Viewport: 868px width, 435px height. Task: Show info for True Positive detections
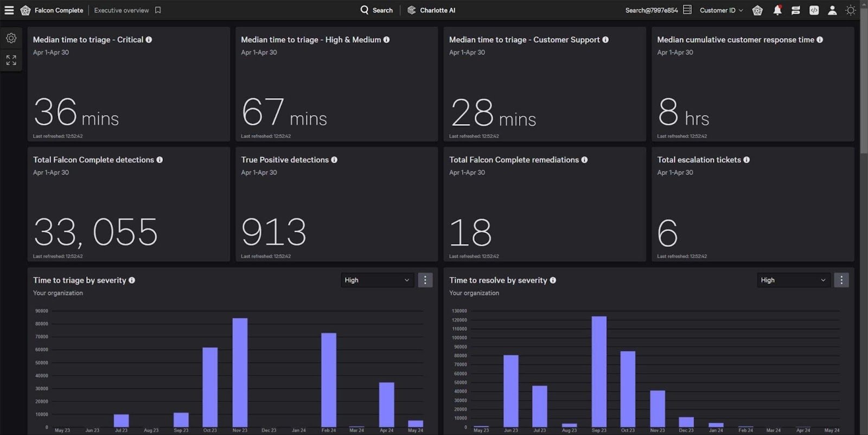click(334, 160)
